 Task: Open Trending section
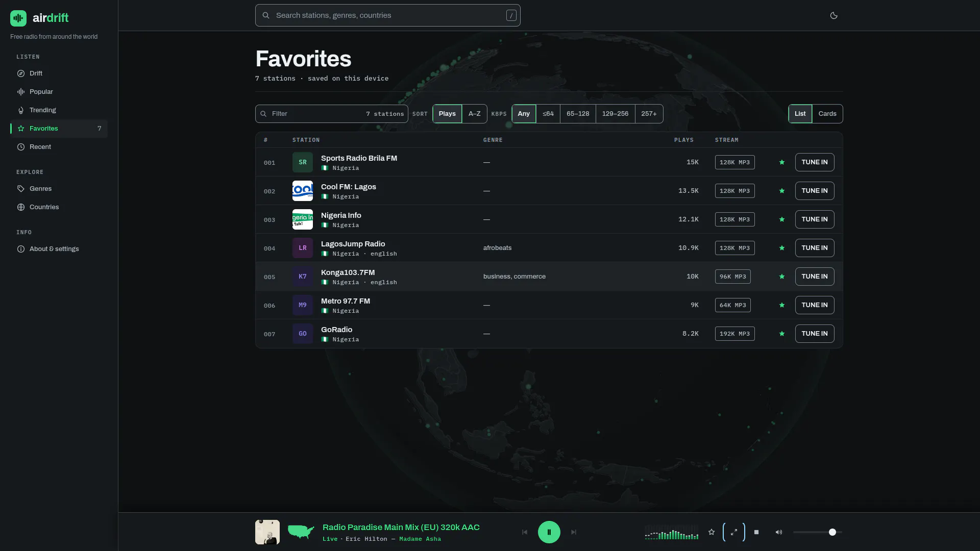point(59,110)
